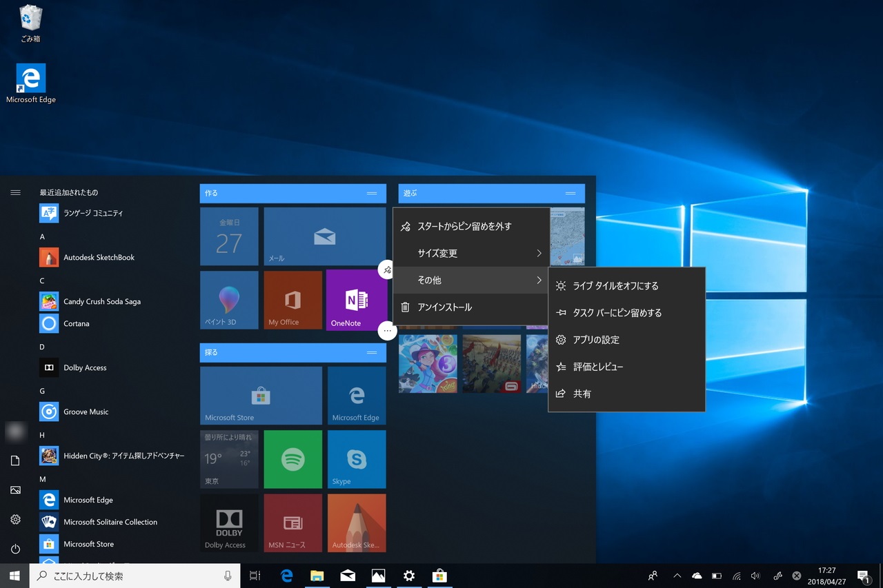This screenshot has height=588, width=883.
Task: Open Microsoft Store in the app list
Action: [x=110, y=544]
